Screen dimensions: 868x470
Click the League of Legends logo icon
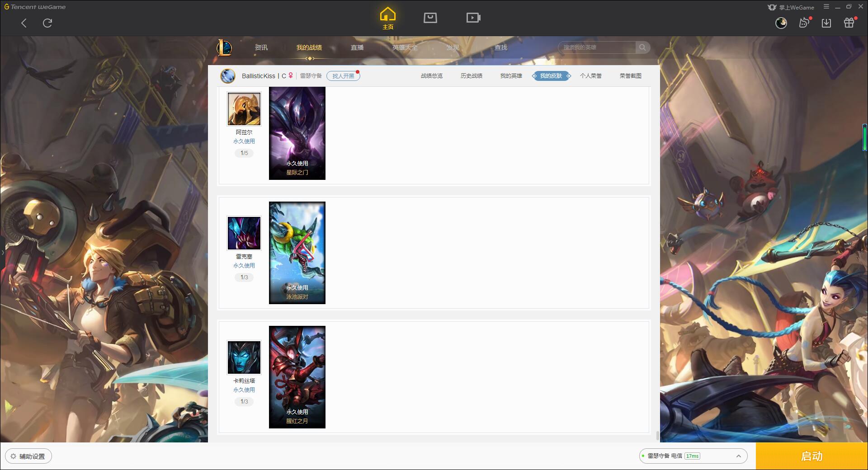pos(224,47)
